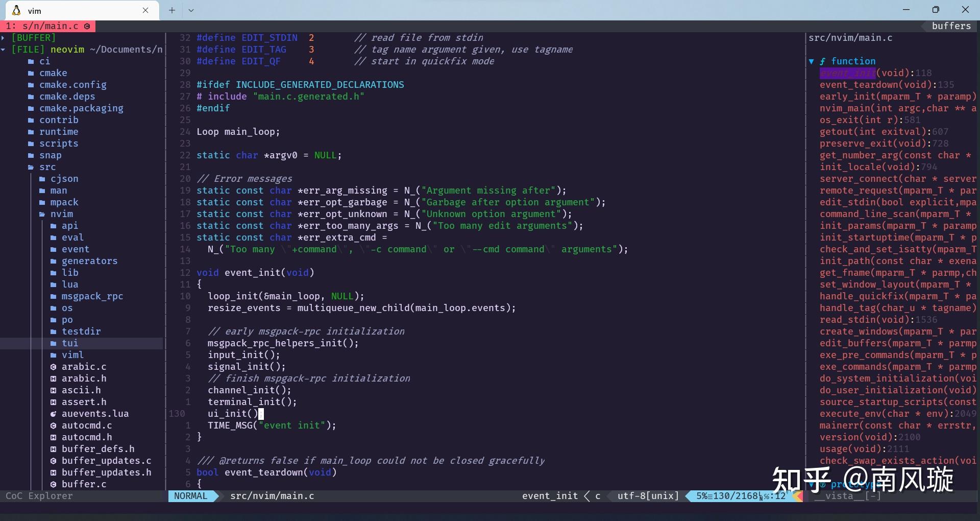The image size is (980, 521).
Task: Open the cmake.config folder
Action: tap(73, 85)
